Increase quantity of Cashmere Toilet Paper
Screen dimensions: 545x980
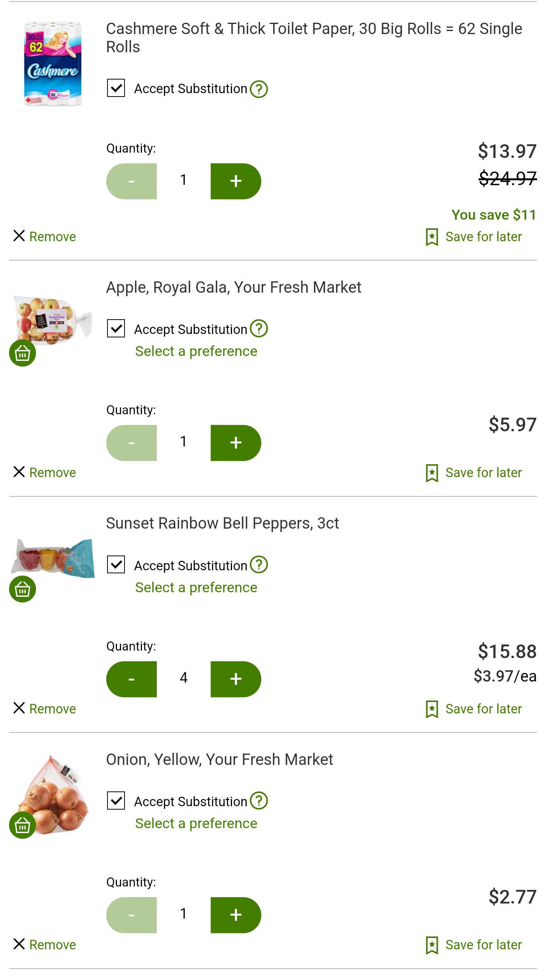click(236, 181)
